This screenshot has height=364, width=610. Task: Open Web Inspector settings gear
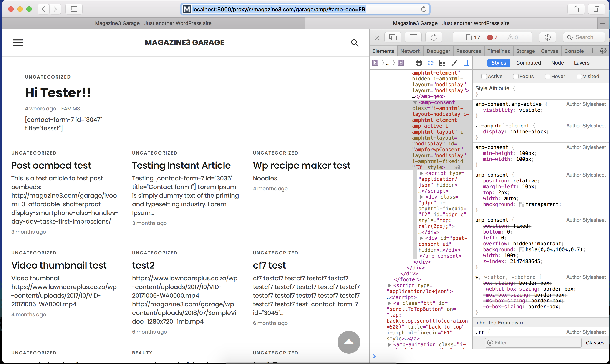point(603,51)
